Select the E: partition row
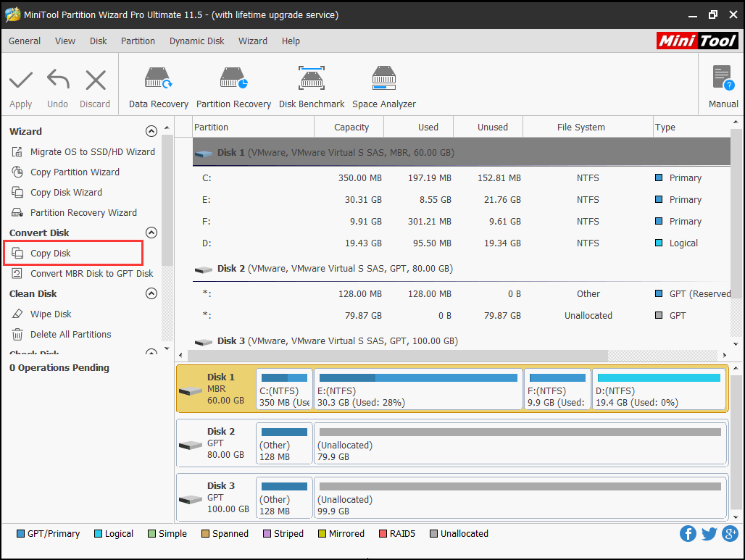 coord(462,200)
